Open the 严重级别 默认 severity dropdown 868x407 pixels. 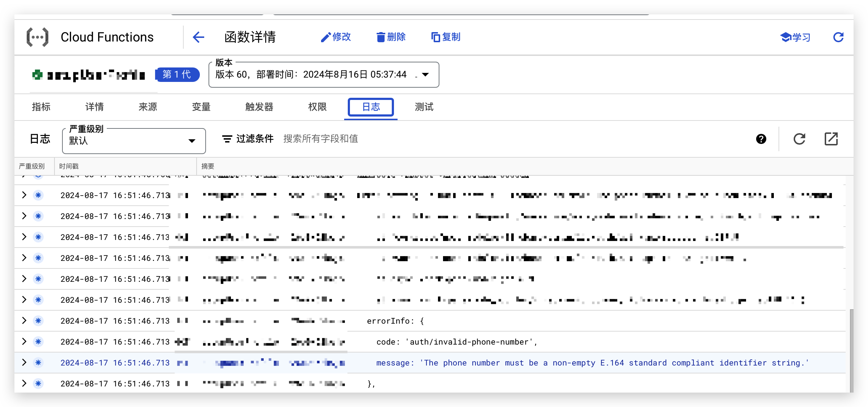pyautogui.click(x=134, y=141)
